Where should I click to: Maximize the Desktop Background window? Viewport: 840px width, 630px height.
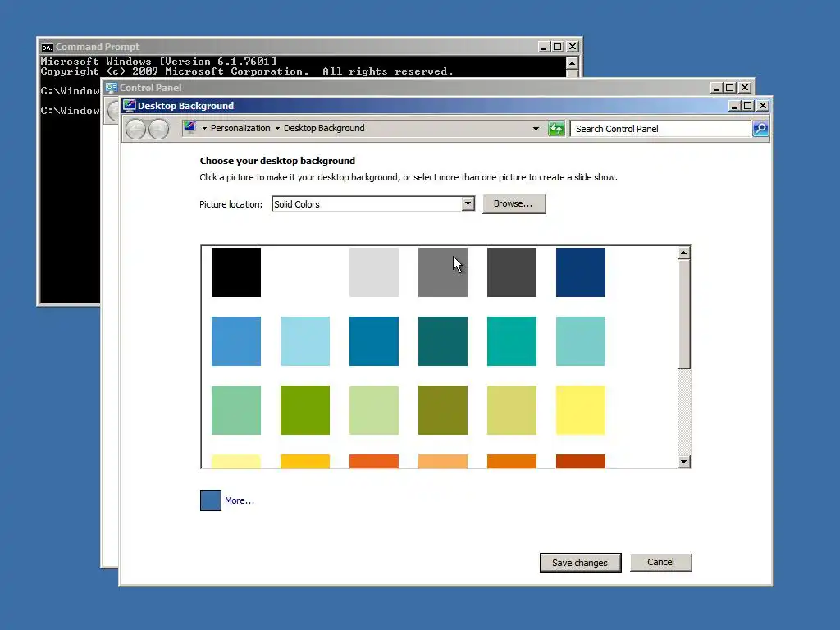tap(748, 106)
